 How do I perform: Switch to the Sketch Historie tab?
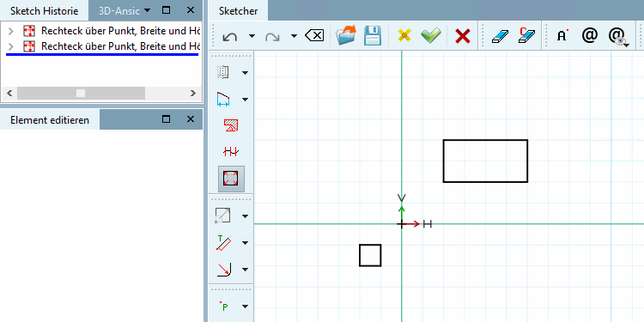[45, 10]
